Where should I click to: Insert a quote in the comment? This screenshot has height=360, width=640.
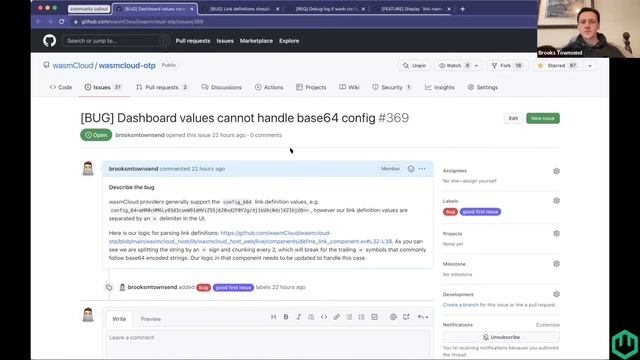click(311, 317)
